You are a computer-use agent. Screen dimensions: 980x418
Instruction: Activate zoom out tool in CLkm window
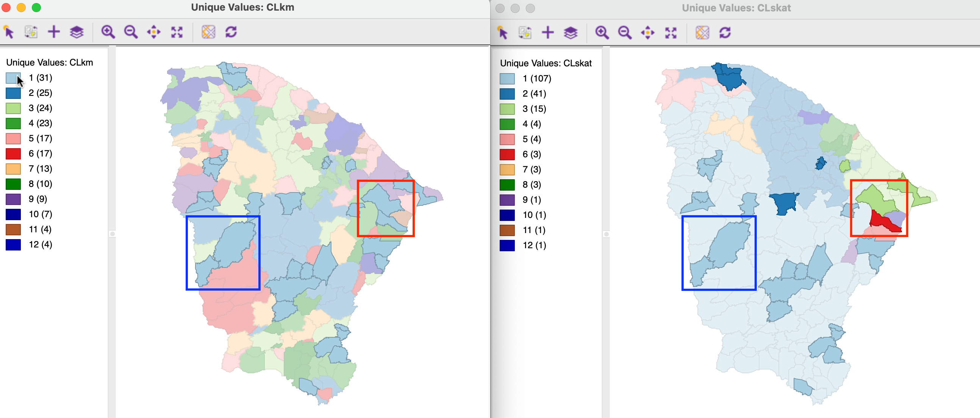[131, 32]
